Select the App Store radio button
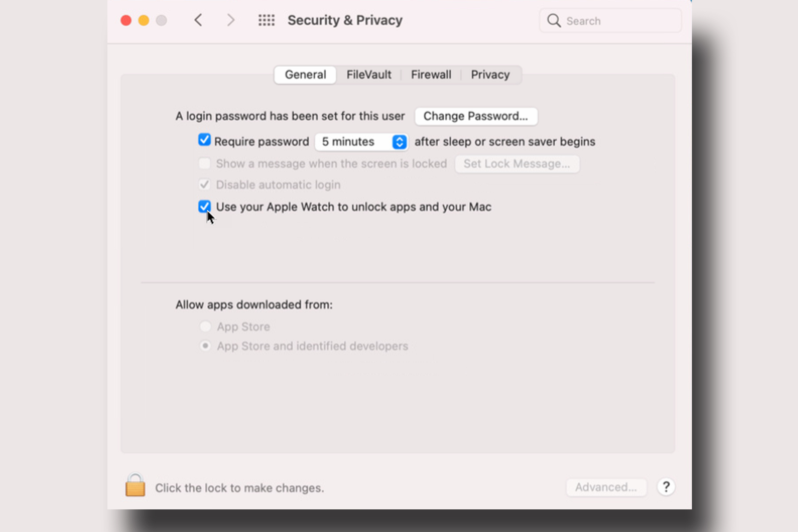The image size is (798, 532). [x=205, y=326]
